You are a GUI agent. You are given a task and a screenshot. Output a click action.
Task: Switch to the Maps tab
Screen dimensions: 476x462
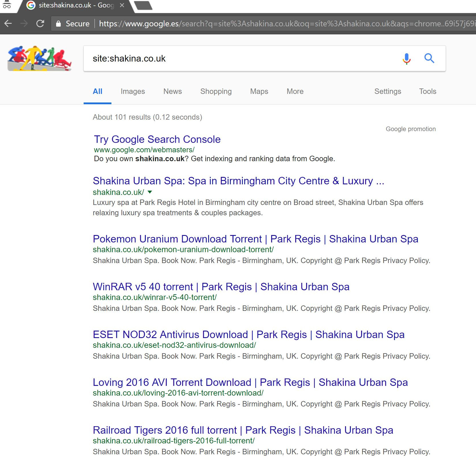pos(259,91)
